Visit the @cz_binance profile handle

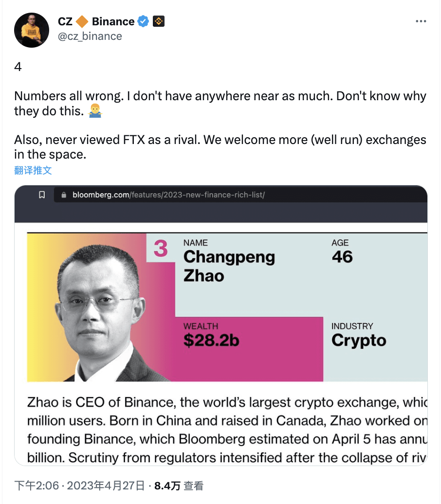(90, 36)
